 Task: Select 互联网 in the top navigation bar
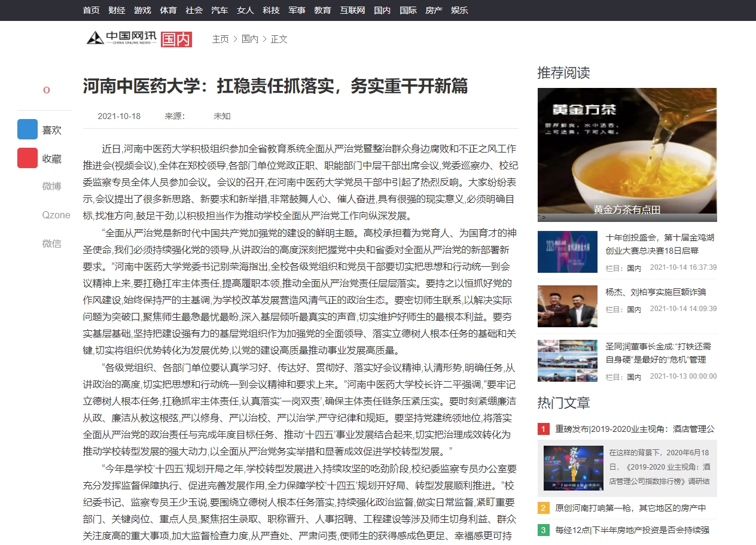[x=352, y=10]
